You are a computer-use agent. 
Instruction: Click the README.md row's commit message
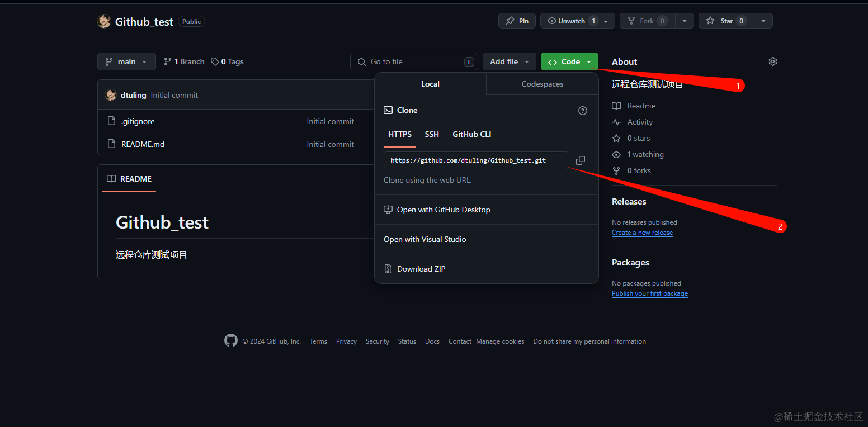331,144
